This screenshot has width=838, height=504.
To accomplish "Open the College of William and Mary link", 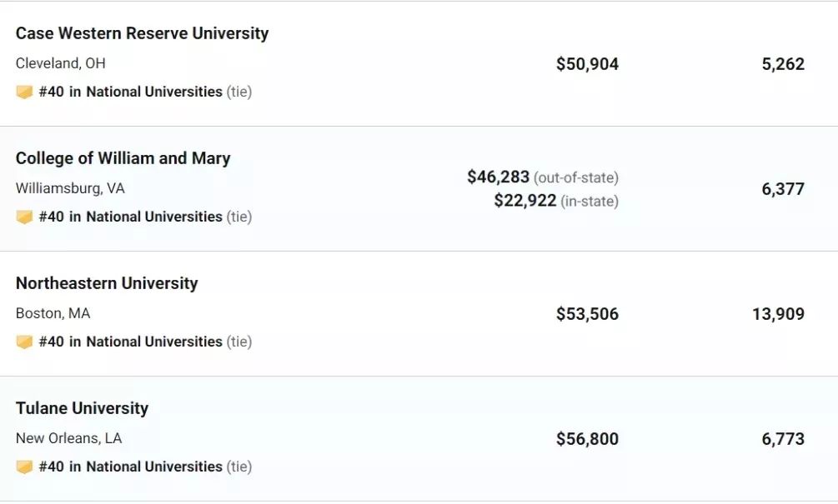I will click(123, 158).
